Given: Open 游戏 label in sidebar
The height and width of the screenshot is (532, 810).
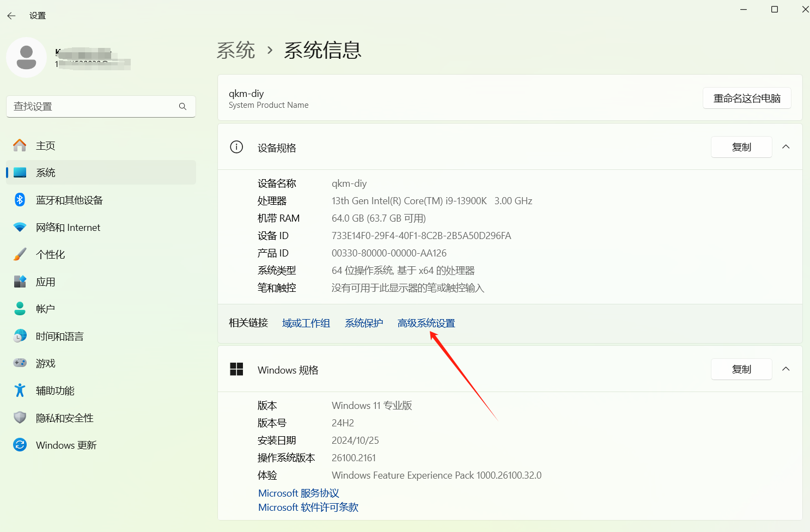Looking at the screenshot, I should 46,363.
